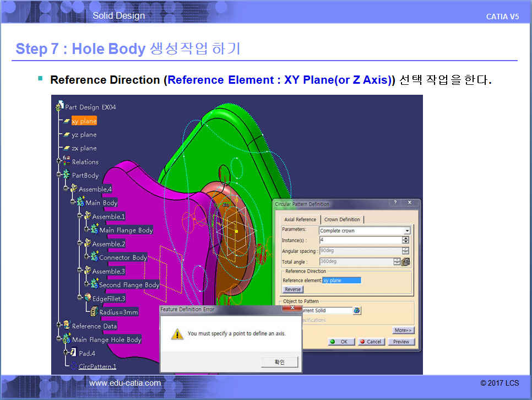
Task: Open the Parameters dropdown showing Complete crown
Action: click(407, 231)
